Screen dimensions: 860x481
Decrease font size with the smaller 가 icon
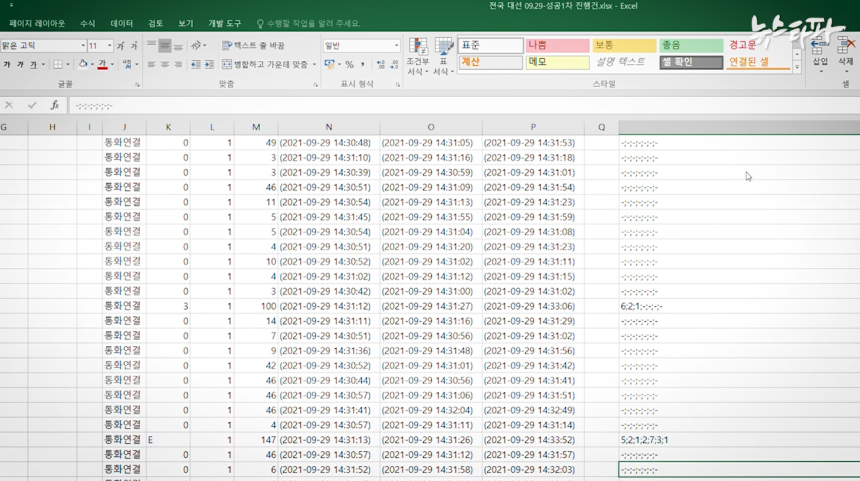click(x=134, y=46)
